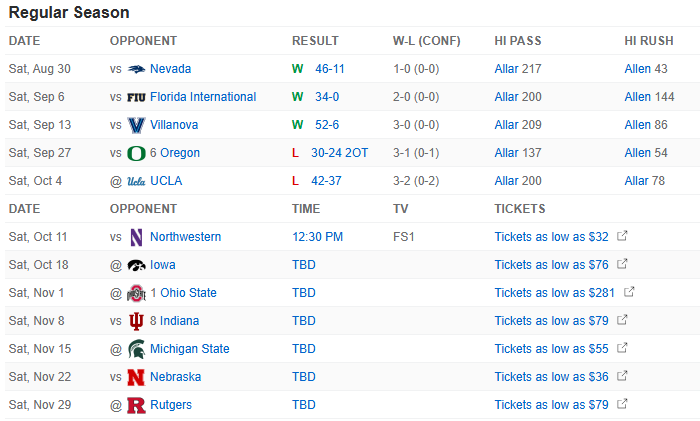Click the Nevada team logo icon

(x=136, y=69)
